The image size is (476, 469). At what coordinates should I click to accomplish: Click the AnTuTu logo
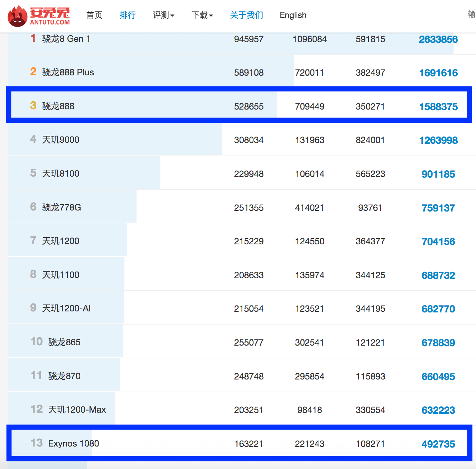tap(39, 16)
